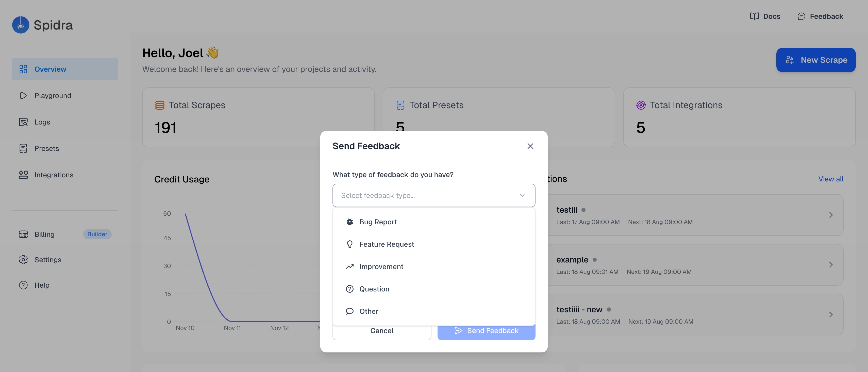The height and width of the screenshot is (372, 868).
Task: Click the View all link
Action: pos(831,179)
